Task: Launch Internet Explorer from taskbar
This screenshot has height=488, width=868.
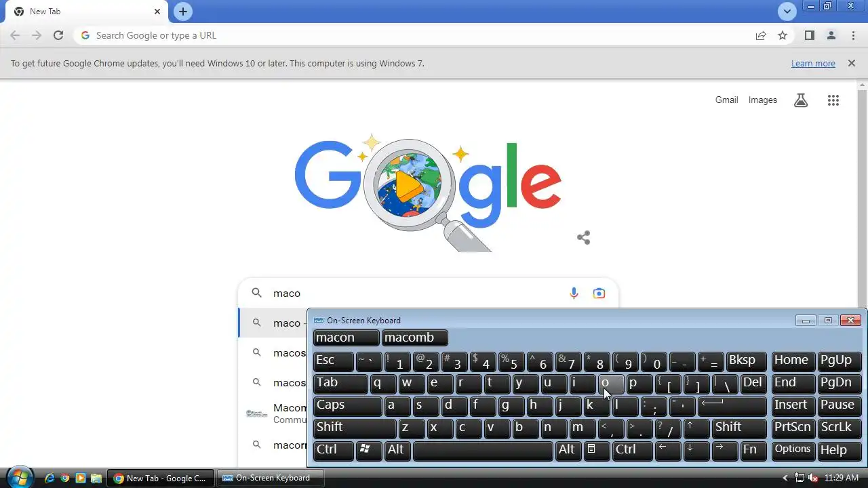Action: click(49, 478)
